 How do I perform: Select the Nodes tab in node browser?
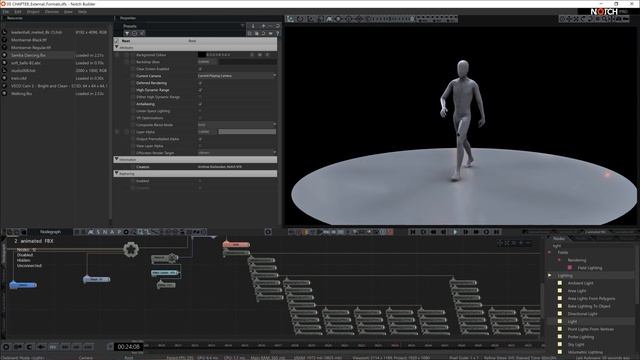pyautogui.click(x=559, y=238)
